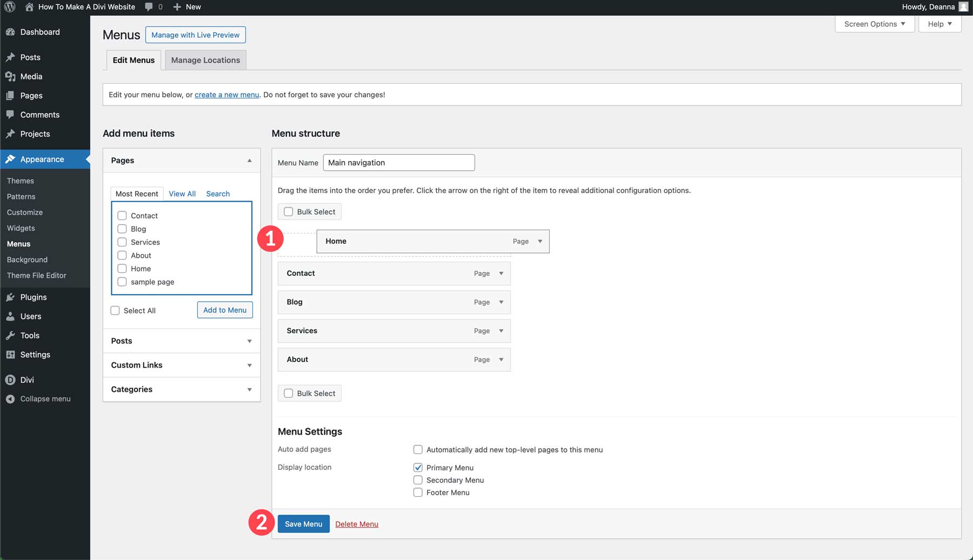This screenshot has height=560, width=973.
Task: Click inside the Menu Name field
Action: [398, 162]
